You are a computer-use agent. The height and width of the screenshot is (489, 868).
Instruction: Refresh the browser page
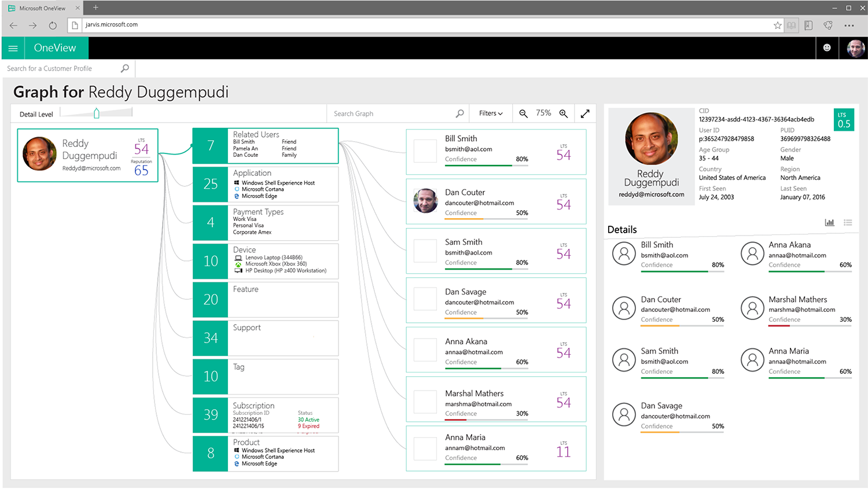pos(53,25)
